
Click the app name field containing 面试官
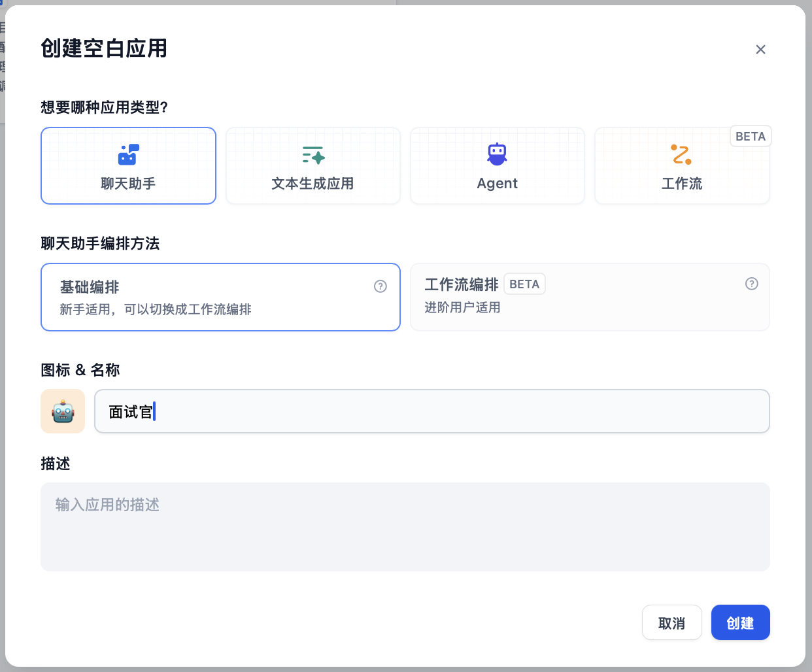point(431,411)
